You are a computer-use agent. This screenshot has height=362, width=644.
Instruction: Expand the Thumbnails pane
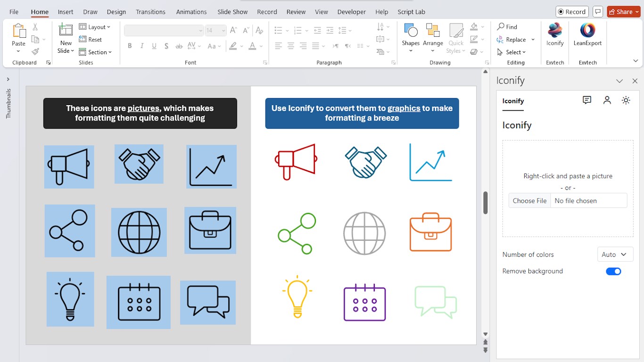(x=8, y=79)
